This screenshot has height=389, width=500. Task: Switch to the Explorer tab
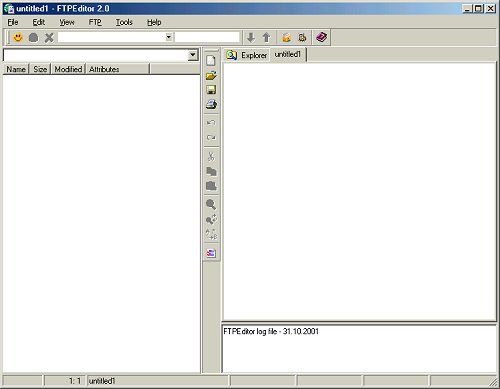[247, 55]
